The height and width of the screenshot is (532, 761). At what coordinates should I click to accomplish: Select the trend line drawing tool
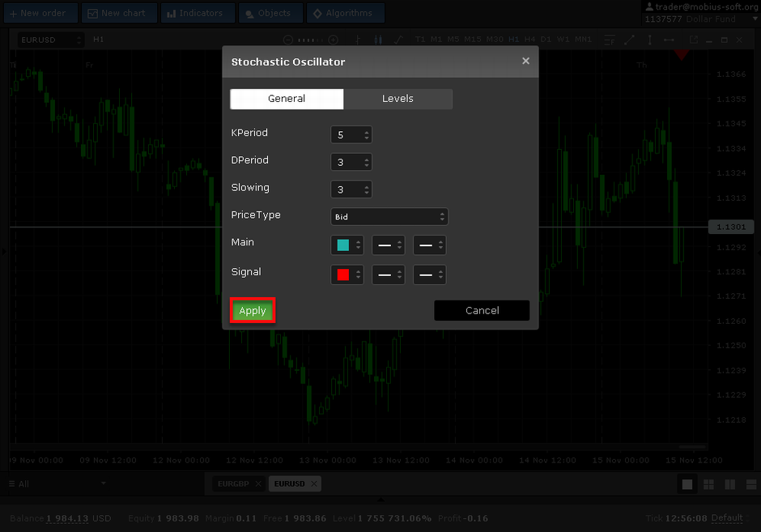pyautogui.click(x=630, y=40)
